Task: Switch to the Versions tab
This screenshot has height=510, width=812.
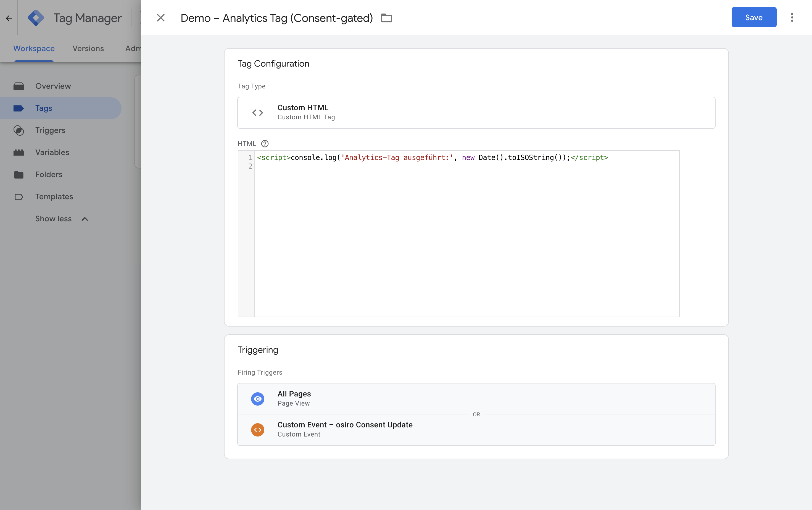Action: [x=88, y=49]
